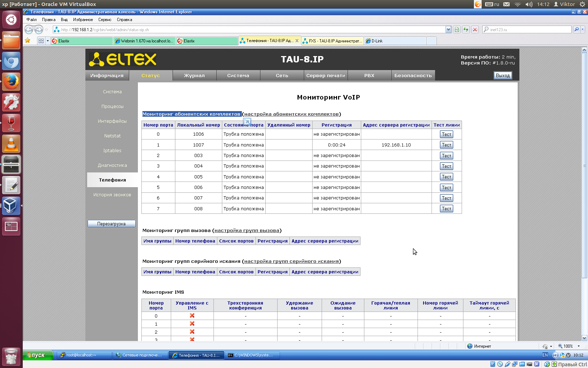Click the page scrollbar down arrow

(x=584, y=338)
